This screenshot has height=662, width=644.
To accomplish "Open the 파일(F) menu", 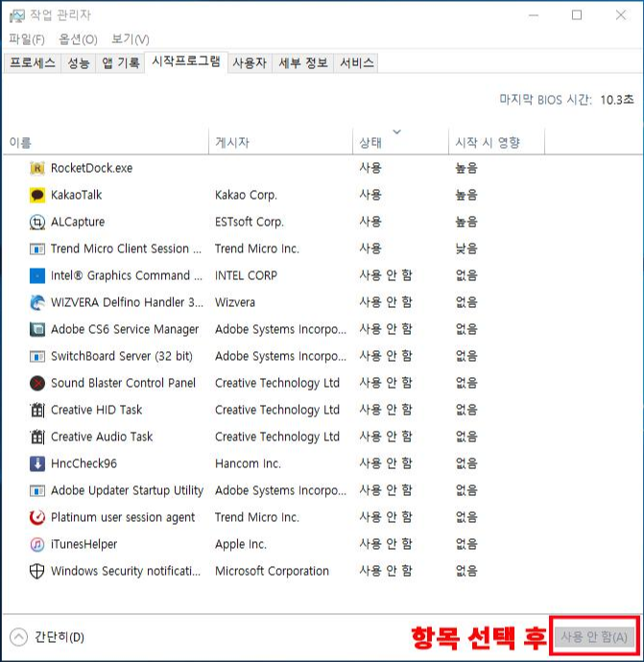I will click(x=27, y=39).
